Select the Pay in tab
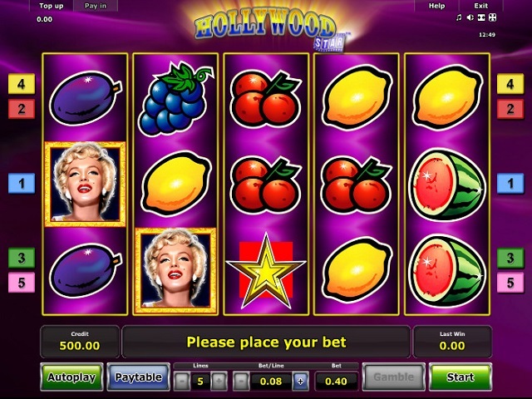 [x=96, y=6]
